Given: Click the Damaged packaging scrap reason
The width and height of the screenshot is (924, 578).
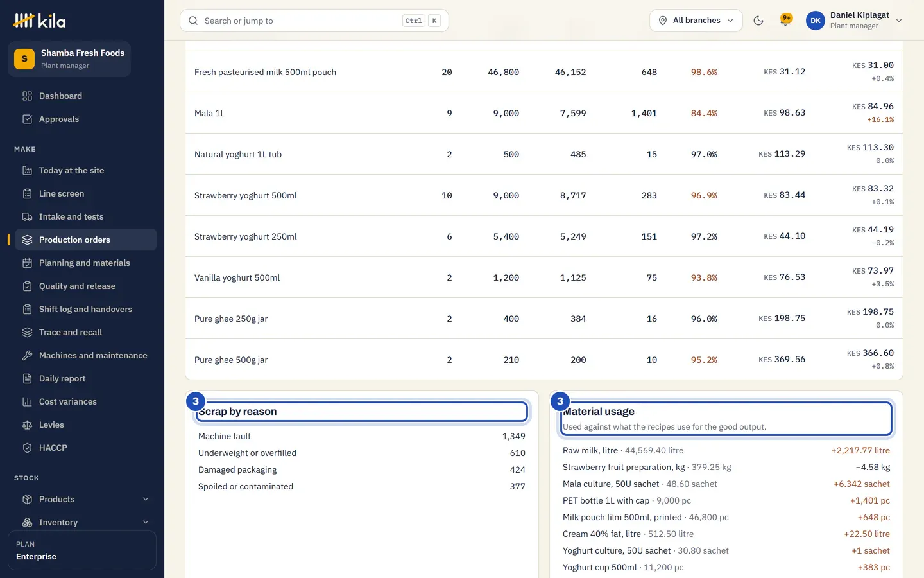Looking at the screenshot, I should [237, 470].
